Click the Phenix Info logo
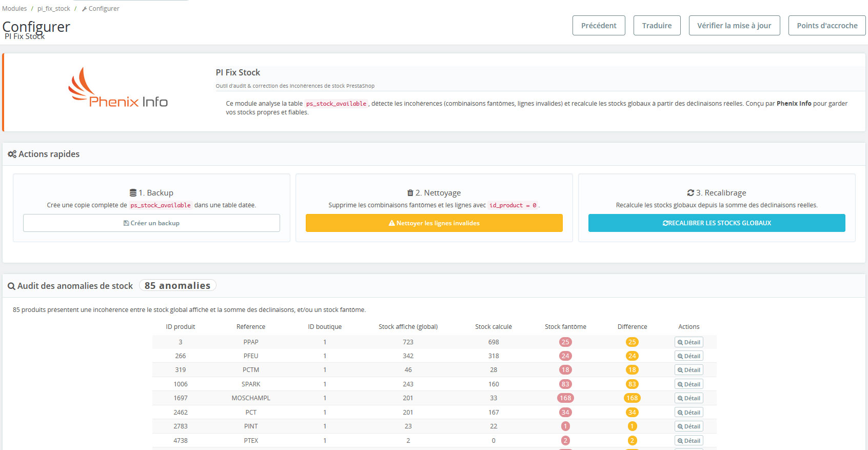The image size is (868, 450). (118, 88)
